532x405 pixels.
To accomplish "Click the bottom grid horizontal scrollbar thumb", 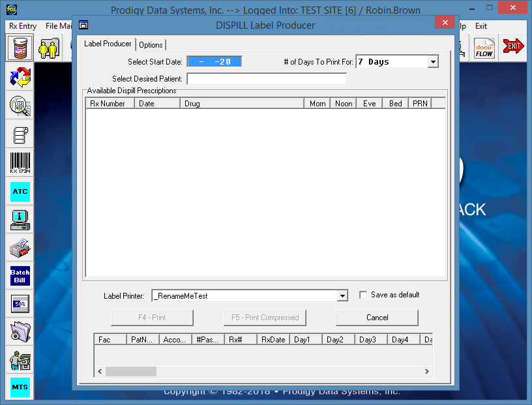I will tap(131, 371).
